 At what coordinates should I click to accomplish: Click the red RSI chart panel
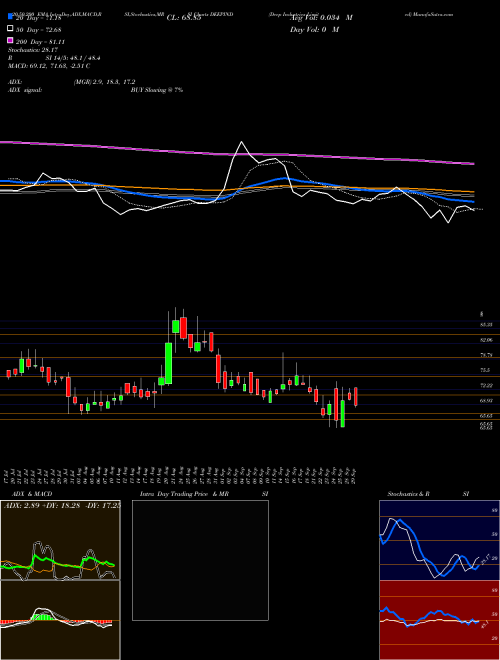439,620
